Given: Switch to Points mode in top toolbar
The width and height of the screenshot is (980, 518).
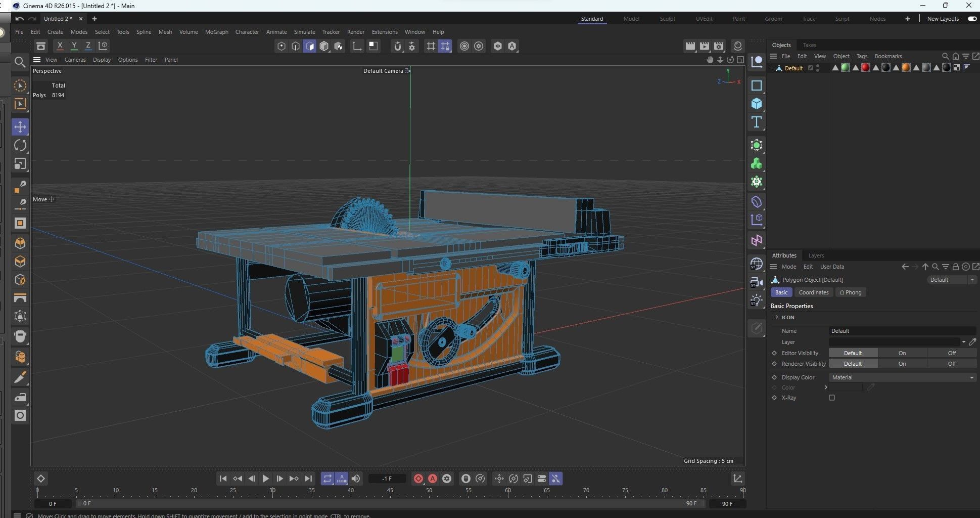Looking at the screenshot, I should click(x=282, y=46).
